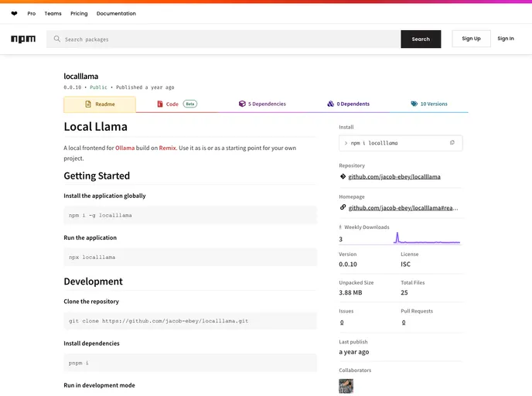The image size is (532, 396).
Task: Click the Beta badge next to Code
Action: (x=190, y=104)
